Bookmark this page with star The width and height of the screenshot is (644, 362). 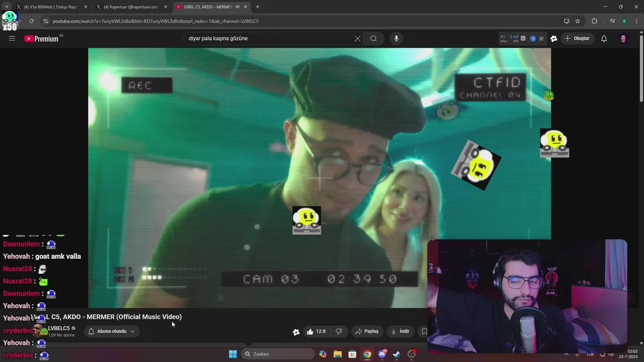point(578,21)
